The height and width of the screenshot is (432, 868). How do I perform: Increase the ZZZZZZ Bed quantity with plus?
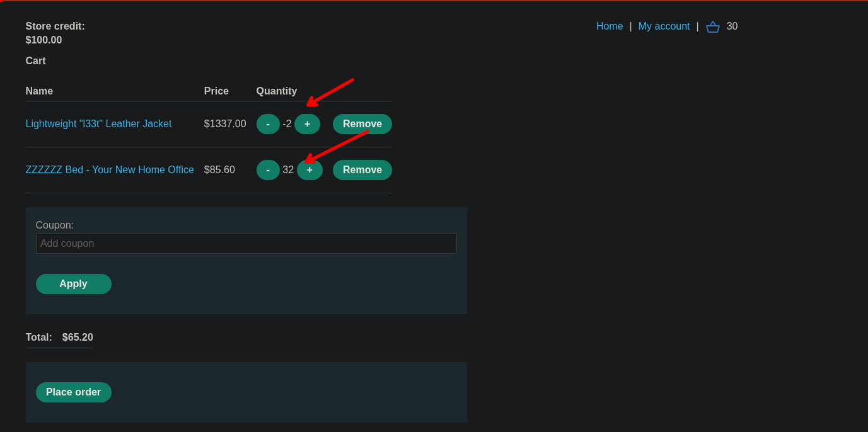(310, 170)
